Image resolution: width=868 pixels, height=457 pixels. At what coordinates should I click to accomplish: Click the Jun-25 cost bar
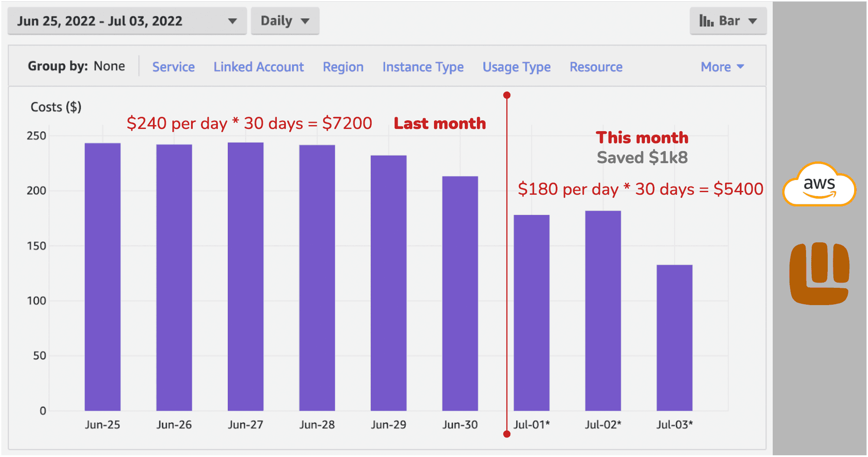[103, 277]
